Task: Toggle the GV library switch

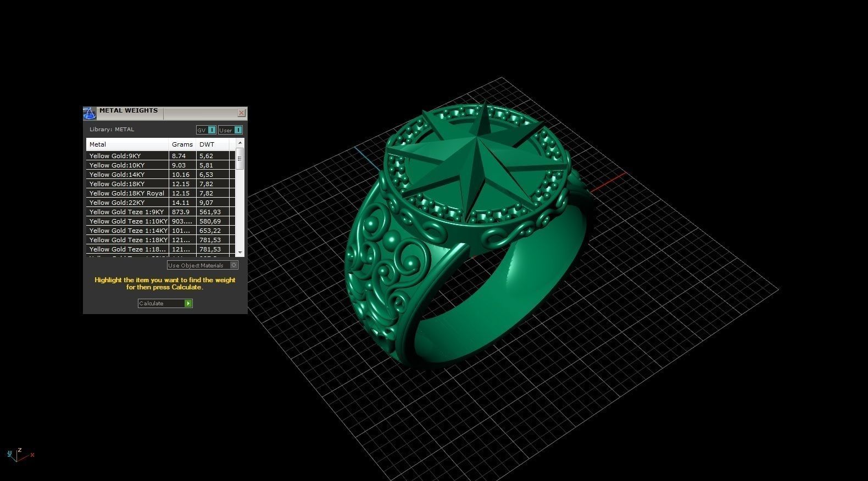Action: [206, 130]
